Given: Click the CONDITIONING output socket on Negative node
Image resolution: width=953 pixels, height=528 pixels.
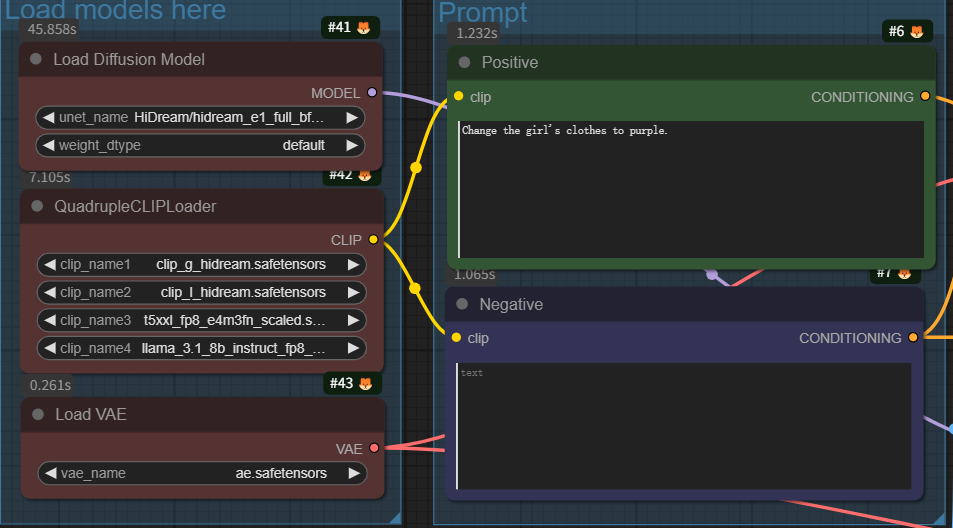Looking at the screenshot, I should (x=913, y=337).
